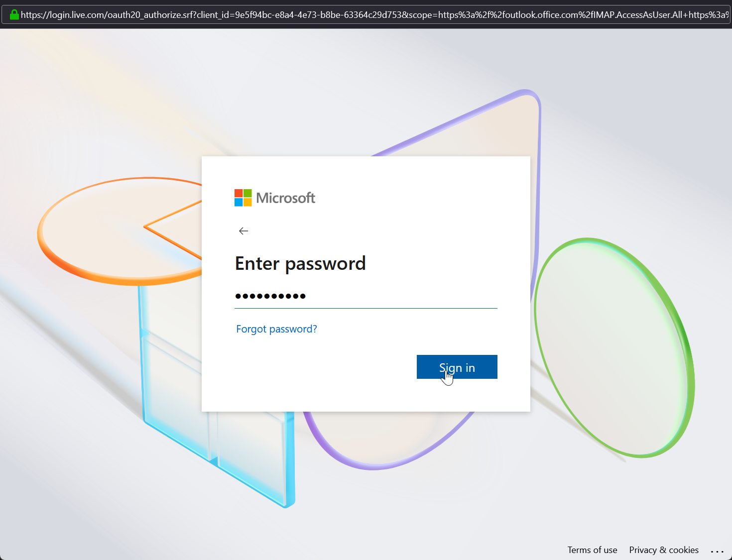Open the Terms of use link
732x560 pixels.
click(592, 550)
